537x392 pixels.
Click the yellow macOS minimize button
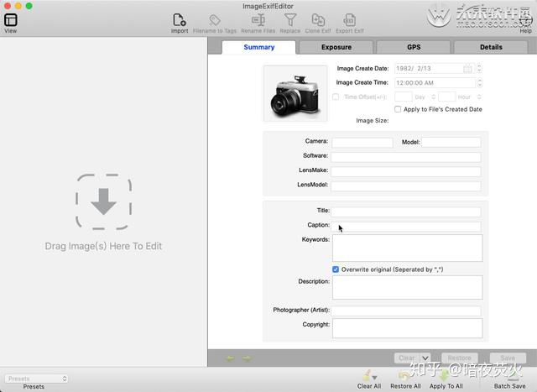point(18,6)
